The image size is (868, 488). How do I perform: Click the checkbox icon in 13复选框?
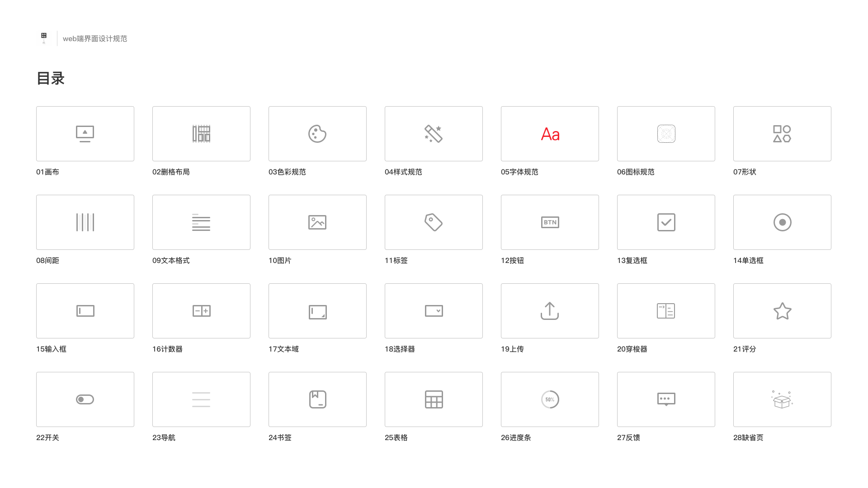666,222
